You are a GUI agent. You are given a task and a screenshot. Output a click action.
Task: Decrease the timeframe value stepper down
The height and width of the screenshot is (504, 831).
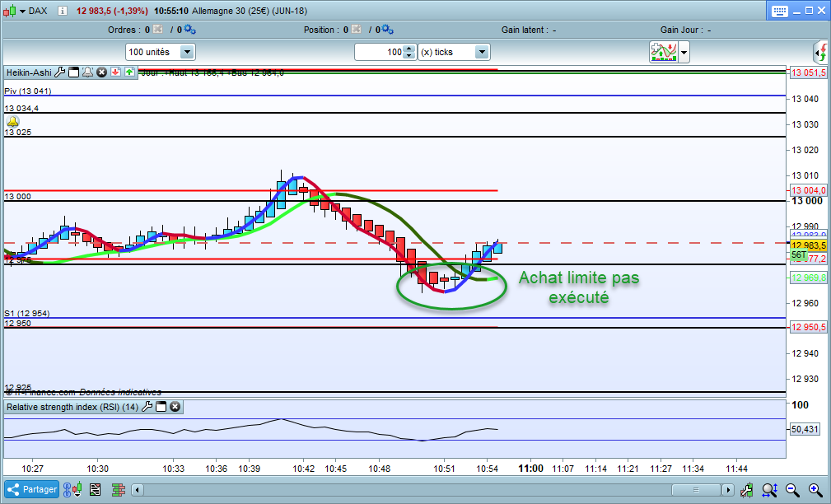pyautogui.click(x=408, y=55)
